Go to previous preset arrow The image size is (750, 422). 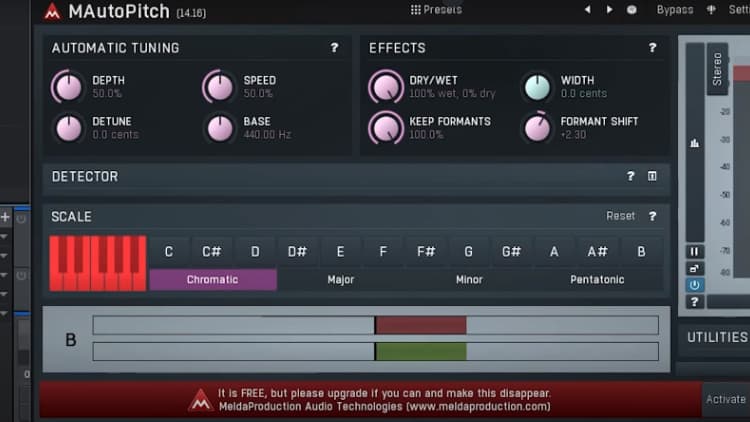coord(587,10)
